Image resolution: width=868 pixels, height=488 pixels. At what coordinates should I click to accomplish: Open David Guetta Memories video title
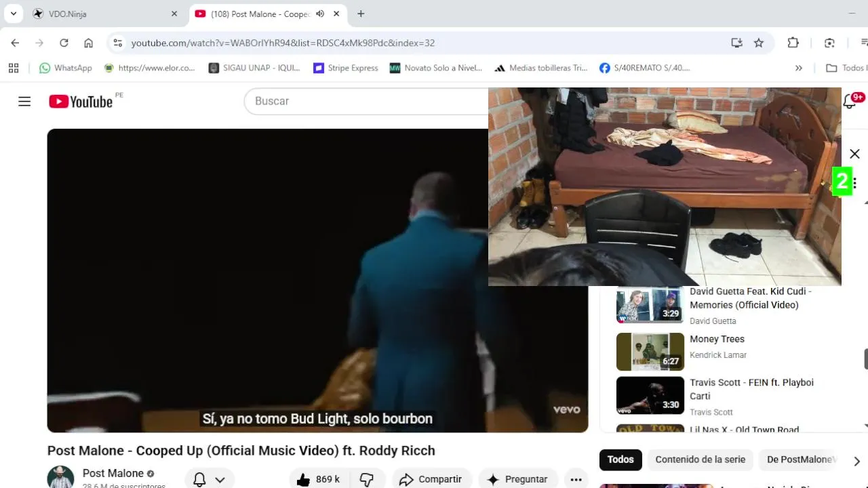751,298
